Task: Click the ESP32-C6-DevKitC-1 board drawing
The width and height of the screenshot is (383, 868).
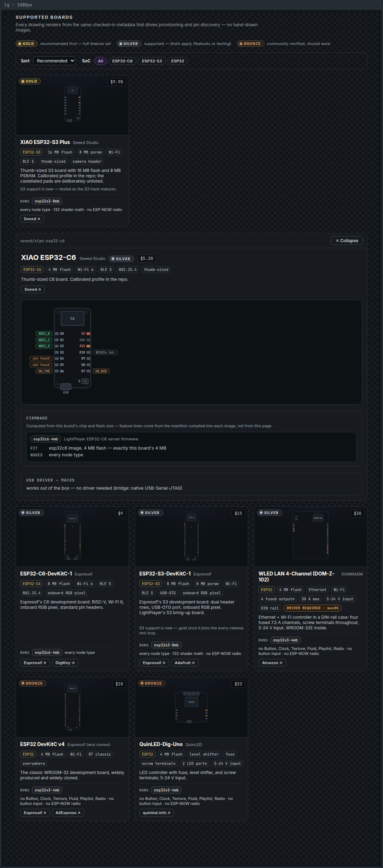Action: [x=72, y=536]
